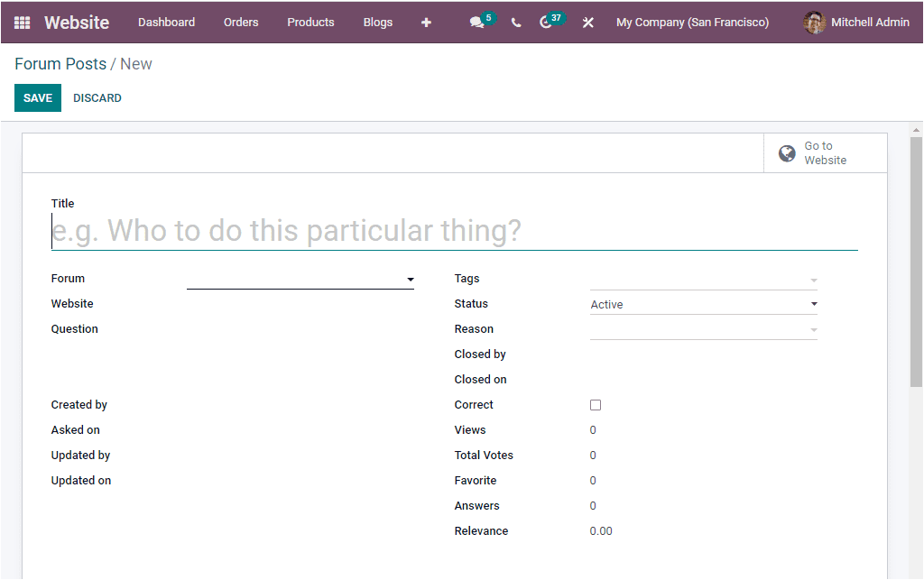Open the Products menu
The height and width of the screenshot is (580, 924).
(x=310, y=22)
